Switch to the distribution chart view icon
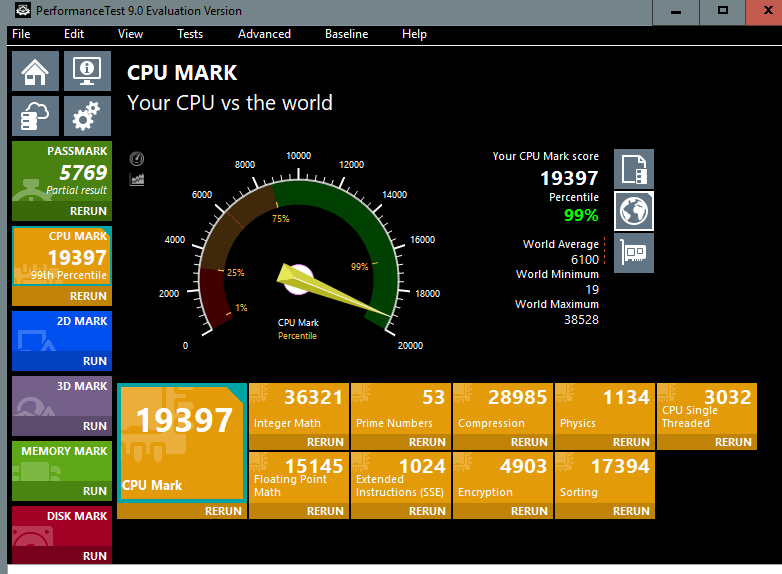The height and width of the screenshot is (574, 782). (137, 179)
